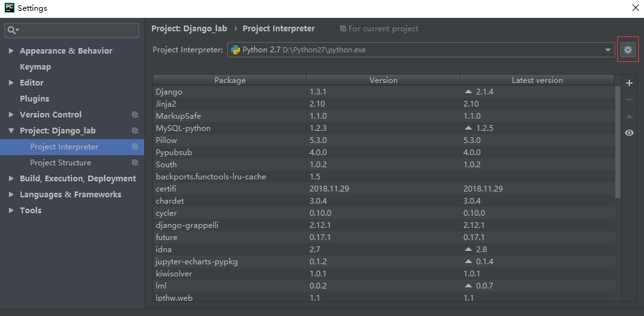The image size is (644, 316).
Task: Open Version Control settings page
Action: (50, 115)
